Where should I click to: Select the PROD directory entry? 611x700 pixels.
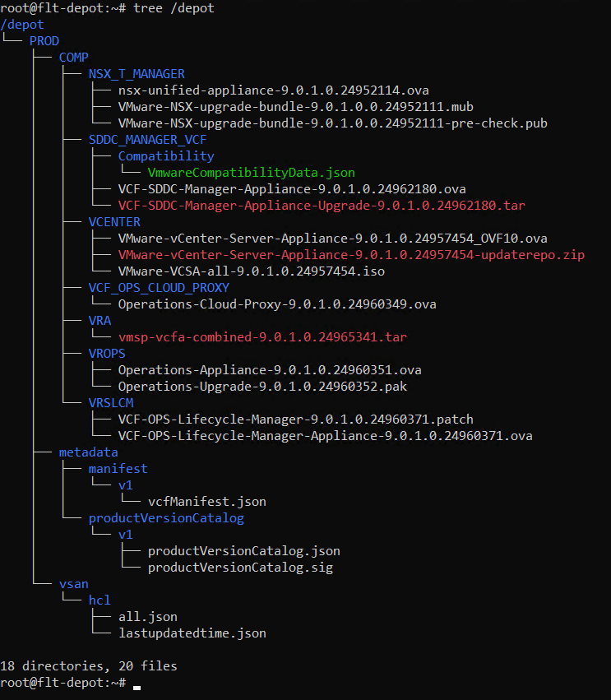(44, 41)
